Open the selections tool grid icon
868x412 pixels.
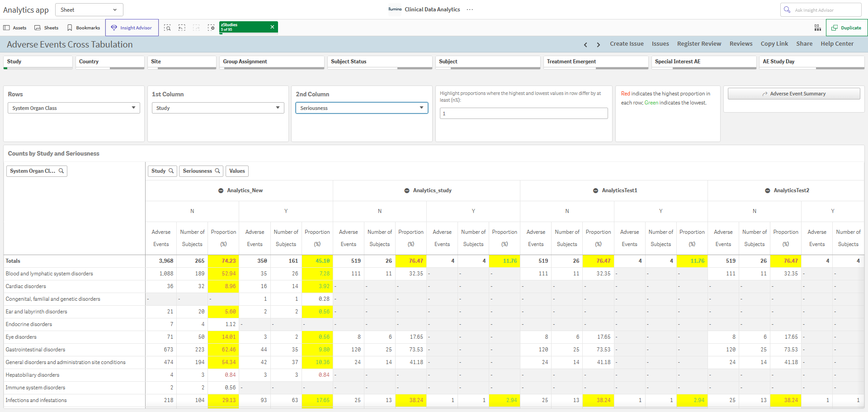coord(818,28)
